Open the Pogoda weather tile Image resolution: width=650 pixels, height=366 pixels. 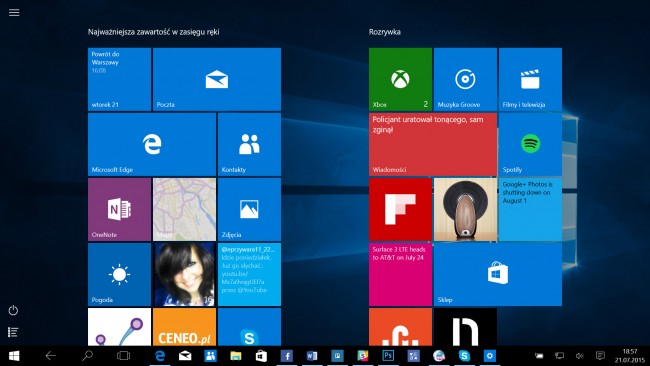[x=119, y=274]
